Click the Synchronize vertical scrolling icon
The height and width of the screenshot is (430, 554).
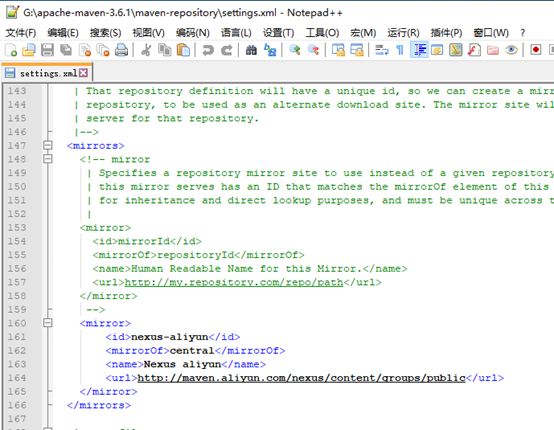(x=338, y=50)
